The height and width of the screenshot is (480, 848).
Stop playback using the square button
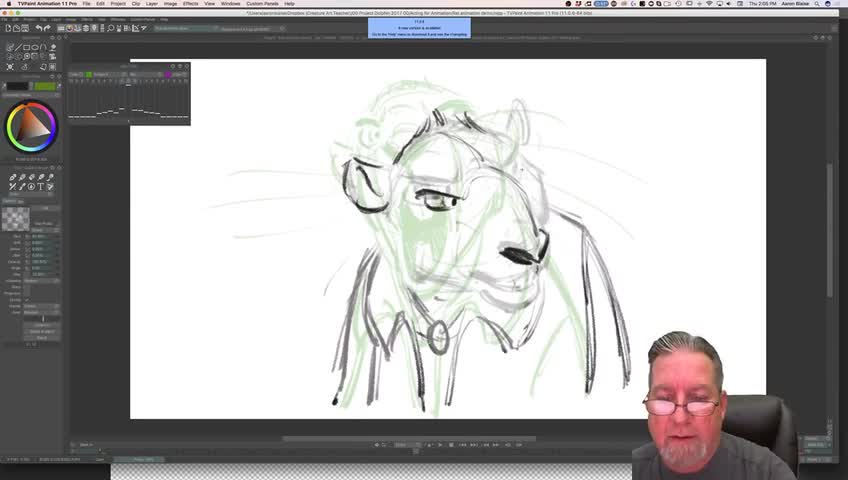451,445
